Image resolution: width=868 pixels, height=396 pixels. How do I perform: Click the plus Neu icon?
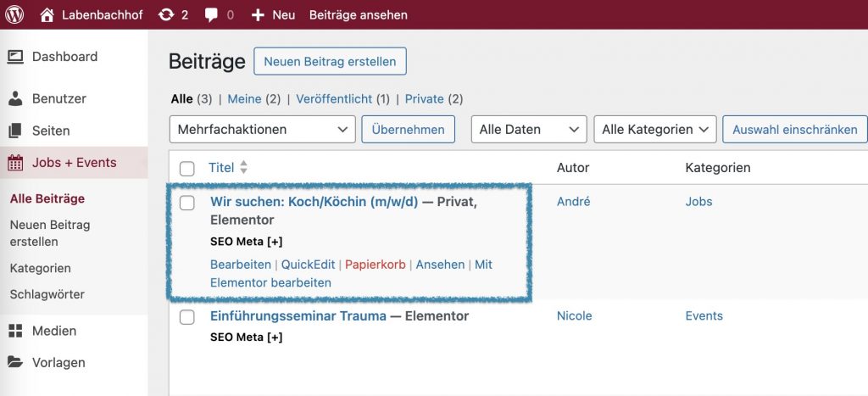(259, 14)
